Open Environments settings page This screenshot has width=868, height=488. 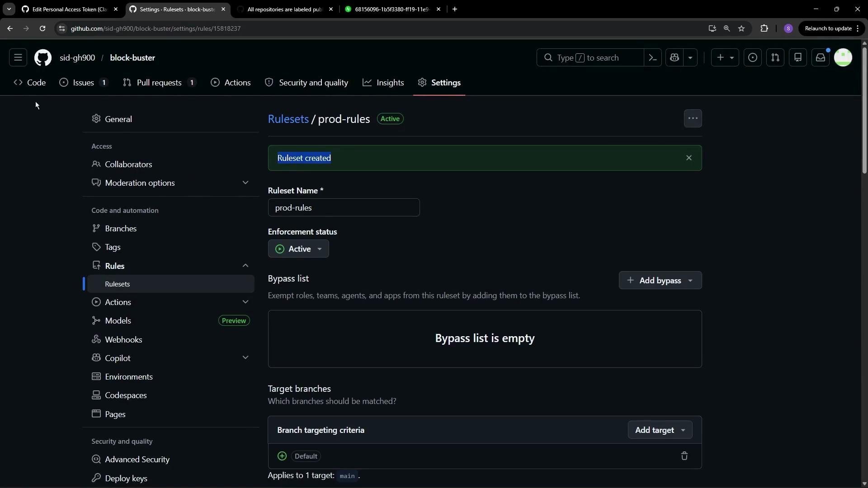click(171, 377)
